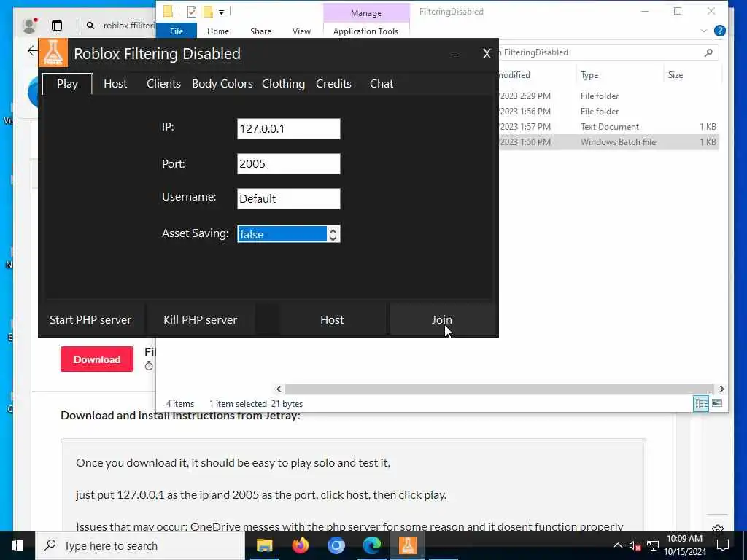Open the Windows Start menu
The height and width of the screenshot is (560, 747).
click(x=18, y=545)
